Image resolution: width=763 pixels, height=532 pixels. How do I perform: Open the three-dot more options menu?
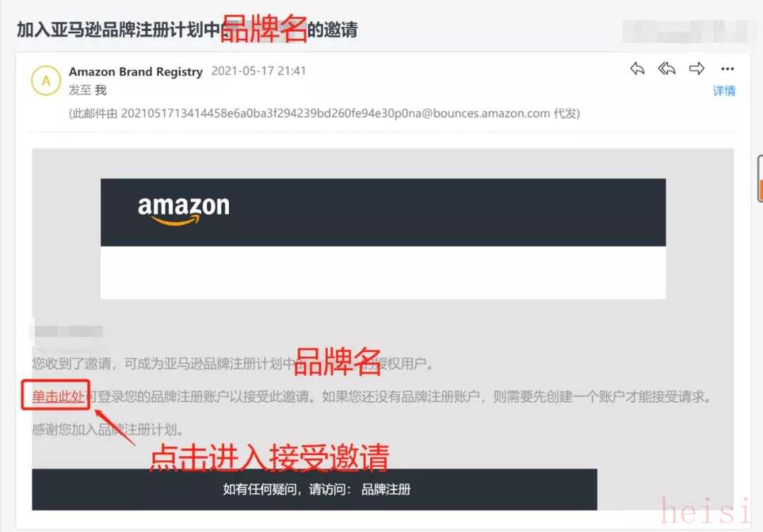pyautogui.click(x=728, y=69)
